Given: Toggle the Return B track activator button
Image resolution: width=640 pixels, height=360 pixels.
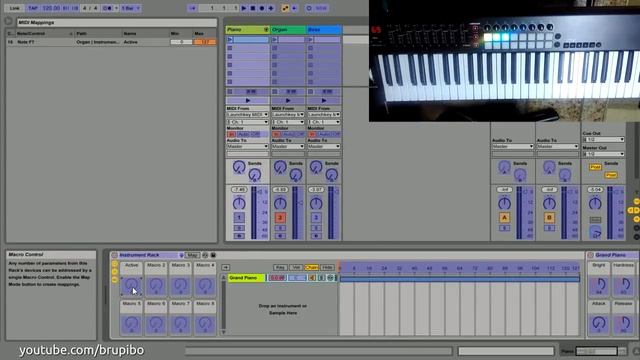Looking at the screenshot, I should click(x=549, y=218).
